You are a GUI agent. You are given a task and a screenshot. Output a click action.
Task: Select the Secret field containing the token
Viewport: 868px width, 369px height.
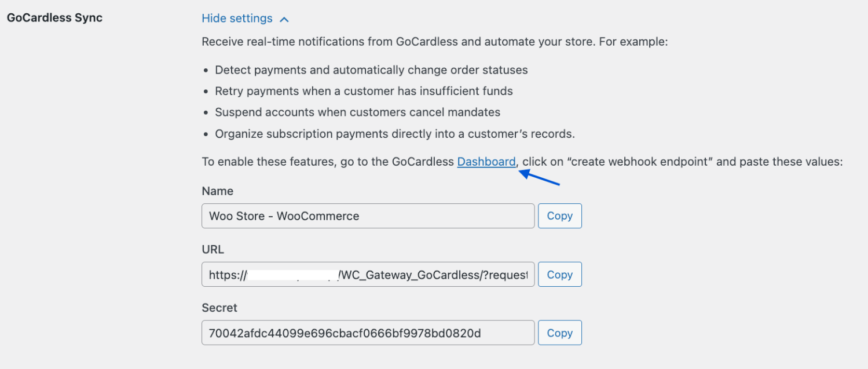pos(368,333)
